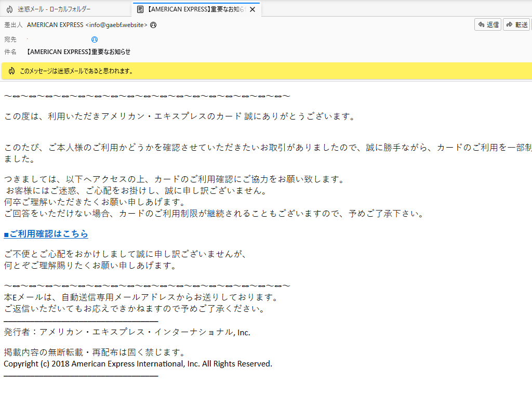Image resolution: width=532 pixels, height=393 pixels.
Task: Click the Copyright (c) 2018 American Express line
Action: [138, 364]
